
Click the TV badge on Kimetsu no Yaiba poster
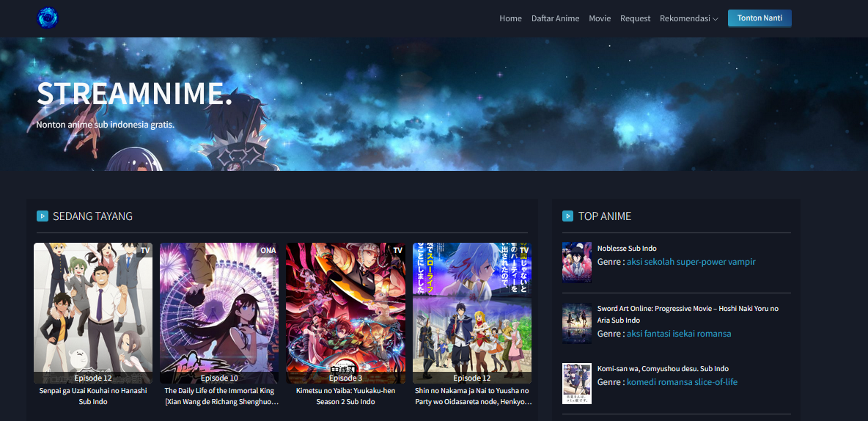click(397, 250)
